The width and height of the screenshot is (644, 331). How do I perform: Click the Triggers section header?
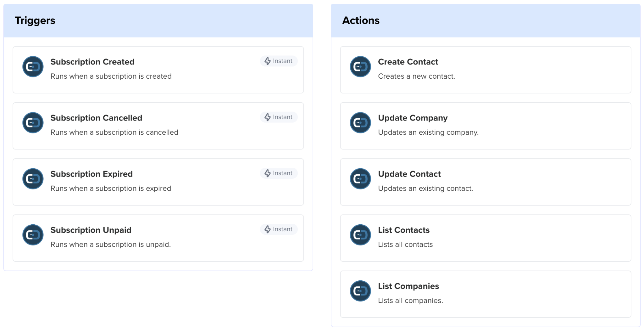pyautogui.click(x=35, y=20)
